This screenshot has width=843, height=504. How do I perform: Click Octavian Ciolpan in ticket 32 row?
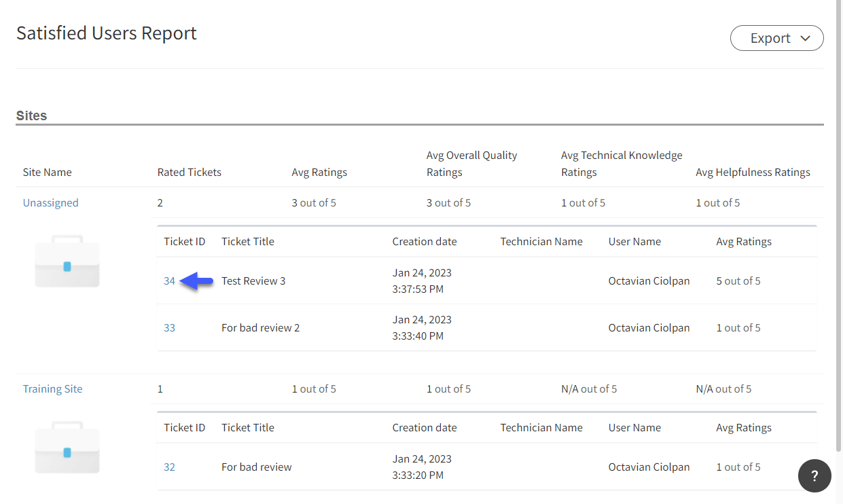pyautogui.click(x=649, y=467)
